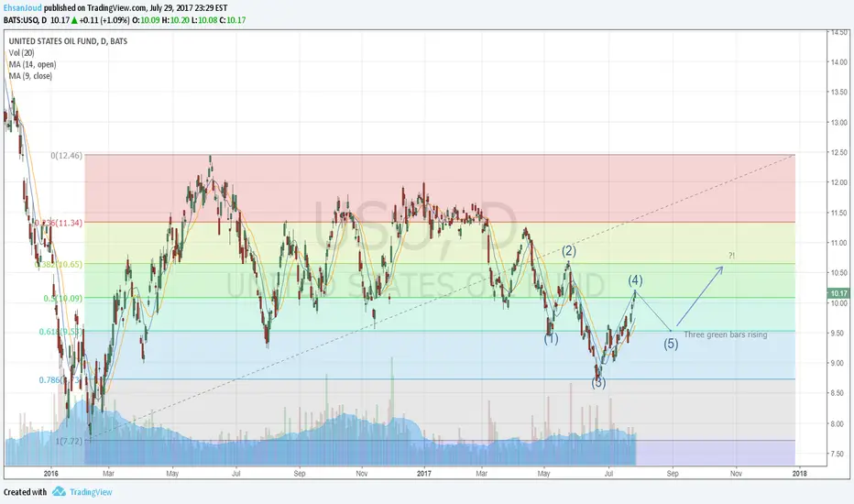Click the Vol (20) indicator label
This screenshot has width=854, height=504.
tap(21, 53)
